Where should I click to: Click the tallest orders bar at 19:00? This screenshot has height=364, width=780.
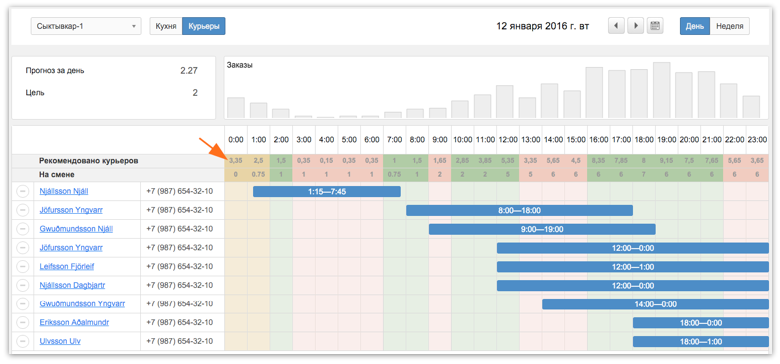click(662, 90)
